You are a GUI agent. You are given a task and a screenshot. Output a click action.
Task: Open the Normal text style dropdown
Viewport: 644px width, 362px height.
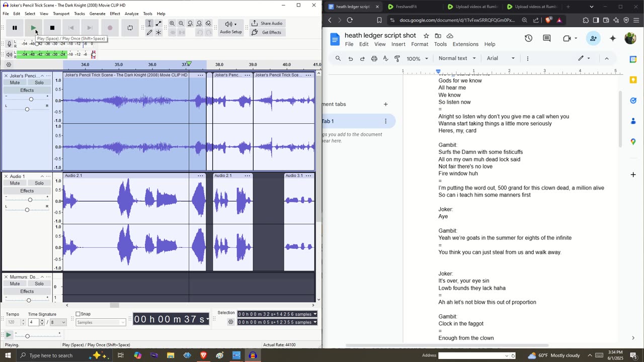(457, 58)
